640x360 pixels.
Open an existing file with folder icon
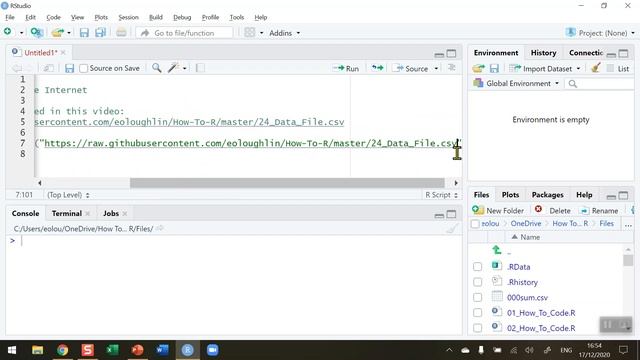point(58,33)
